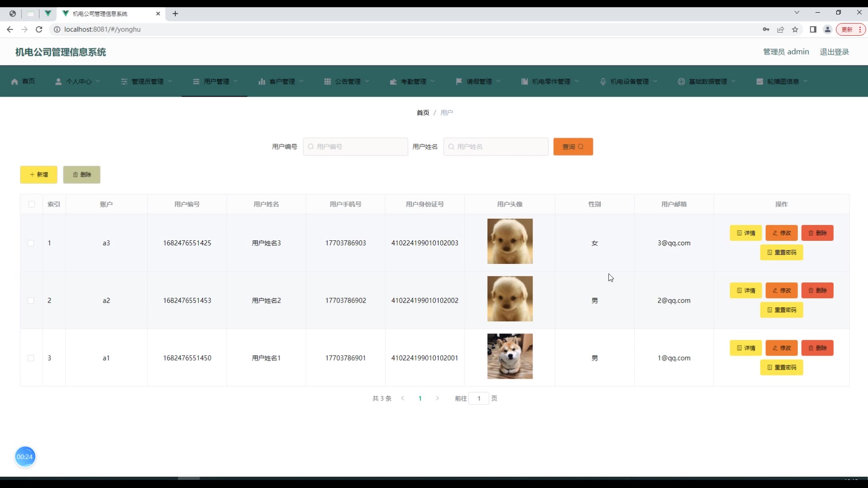The image size is (868, 488).
Task: Open the browser profile avatar icon
Action: [828, 29]
